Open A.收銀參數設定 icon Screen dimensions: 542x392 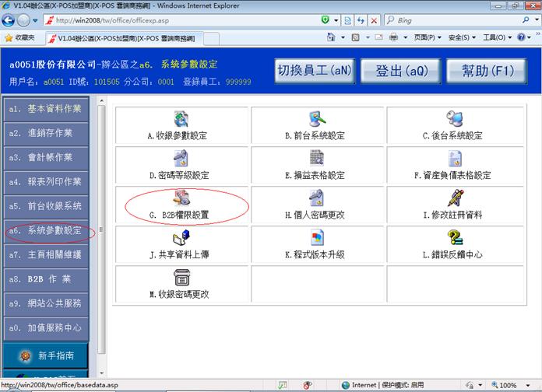tap(181, 119)
